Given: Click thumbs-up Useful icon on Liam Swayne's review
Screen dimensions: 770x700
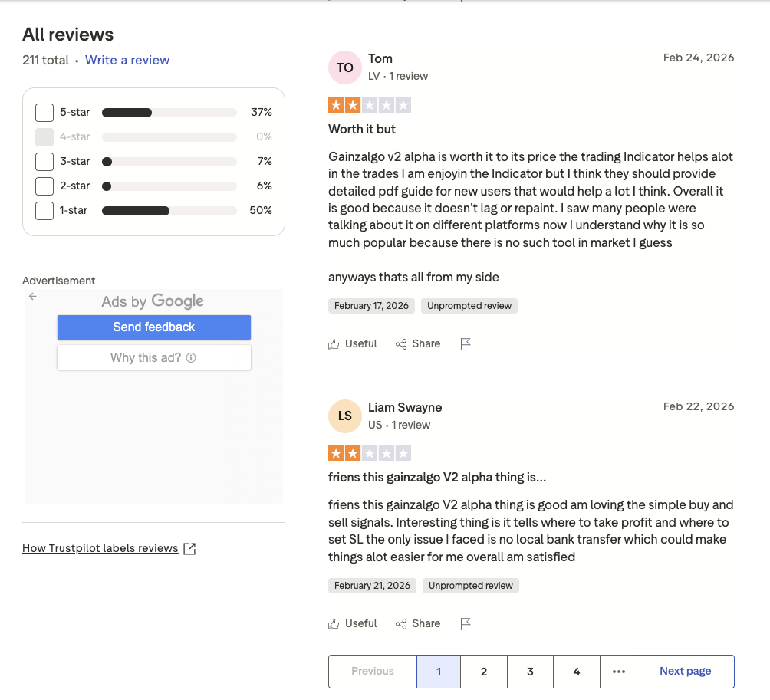Looking at the screenshot, I should [334, 624].
